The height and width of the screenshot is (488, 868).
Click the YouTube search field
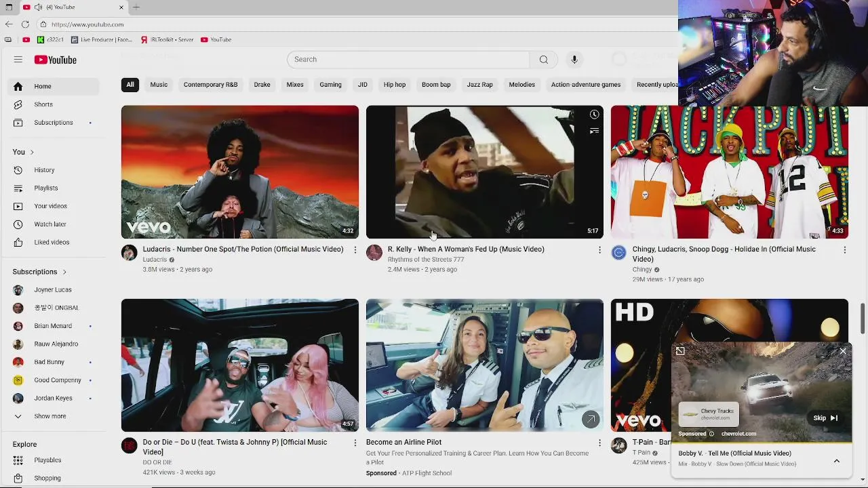click(x=408, y=60)
